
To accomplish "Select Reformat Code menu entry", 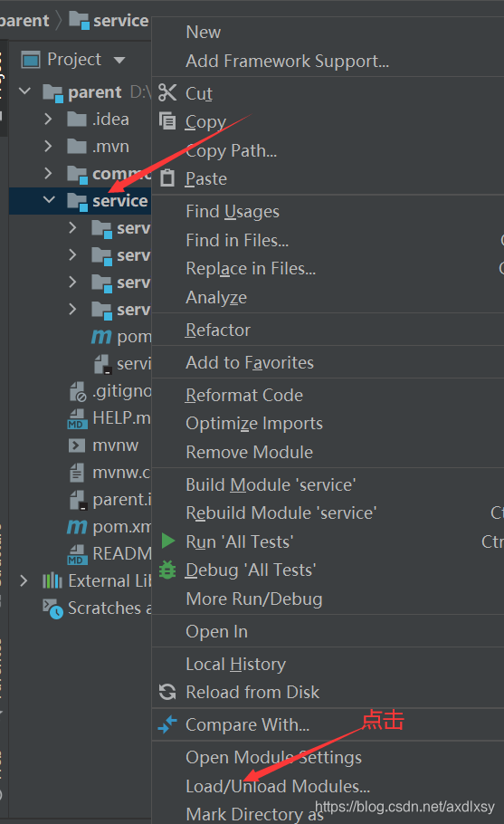I will point(244,395).
